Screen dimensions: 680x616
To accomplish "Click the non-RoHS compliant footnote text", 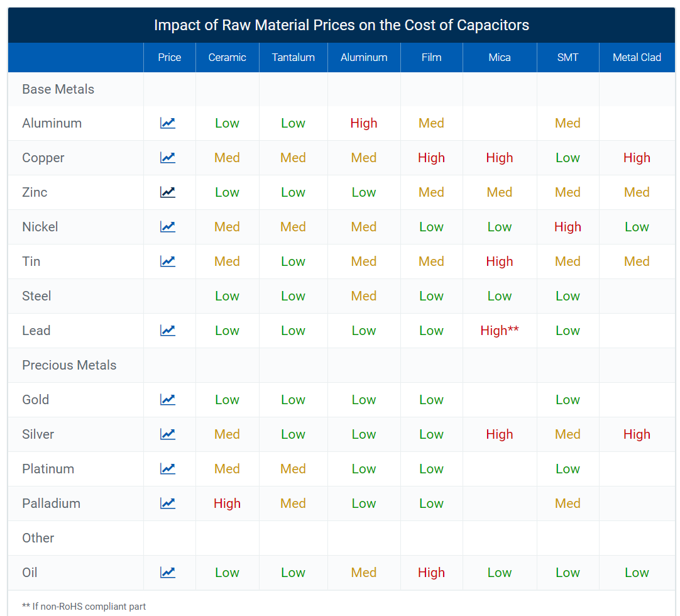I will click(x=84, y=607).
